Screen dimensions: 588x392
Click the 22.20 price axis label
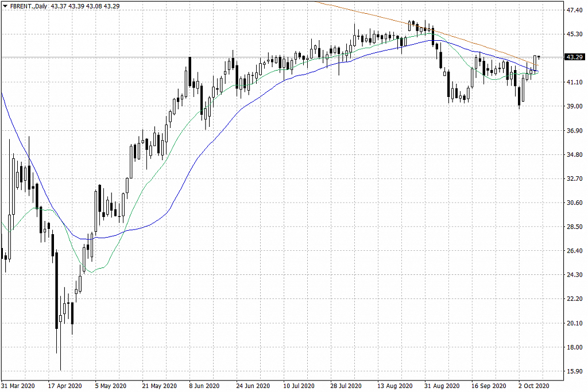click(x=574, y=298)
